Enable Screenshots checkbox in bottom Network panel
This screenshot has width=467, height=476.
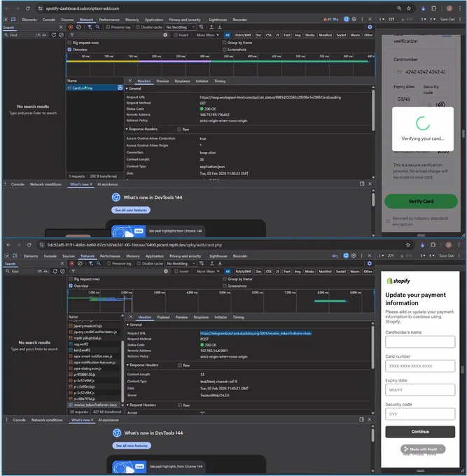pos(225,286)
